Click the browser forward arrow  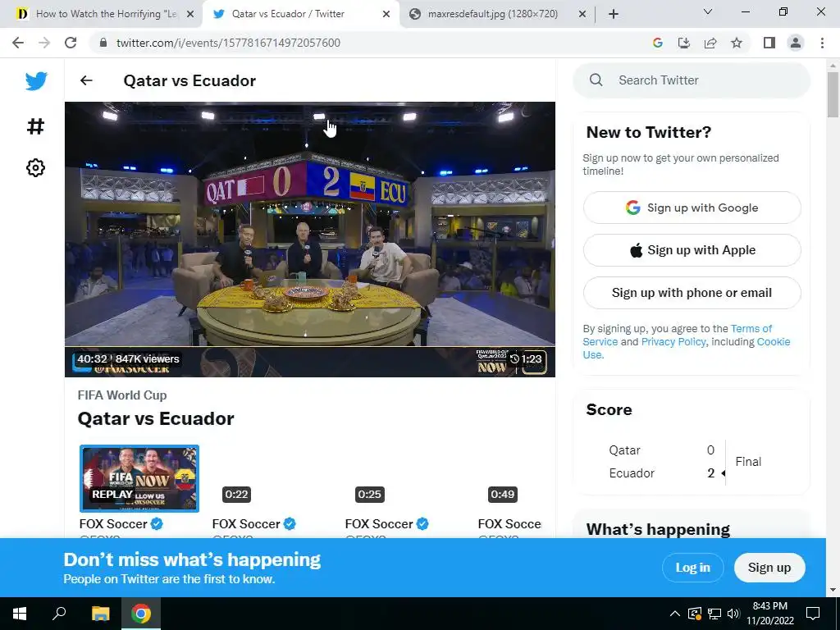click(44, 43)
